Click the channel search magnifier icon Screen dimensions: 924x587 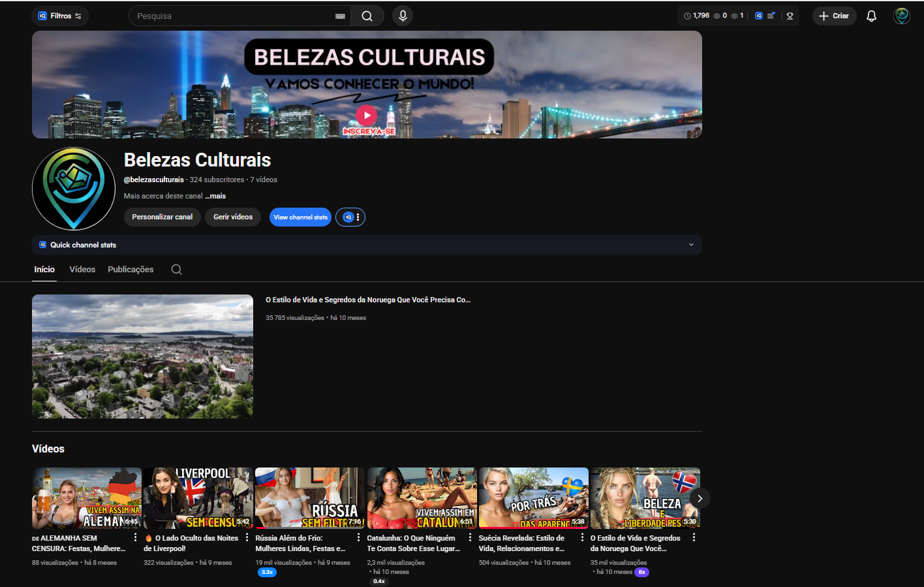pyautogui.click(x=176, y=270)
